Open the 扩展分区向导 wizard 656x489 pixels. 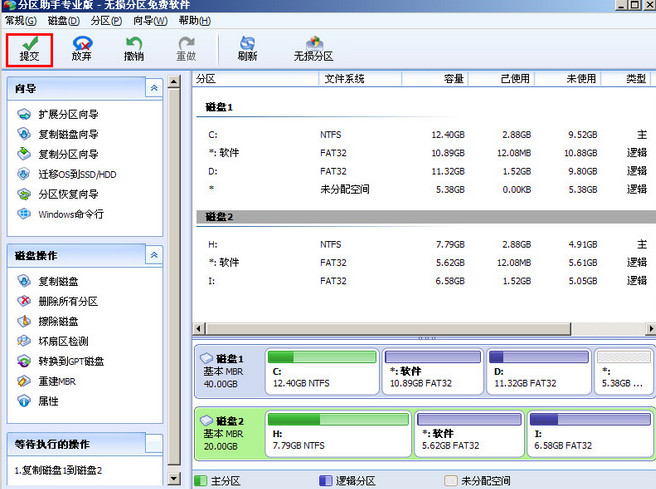pos(58,114)
